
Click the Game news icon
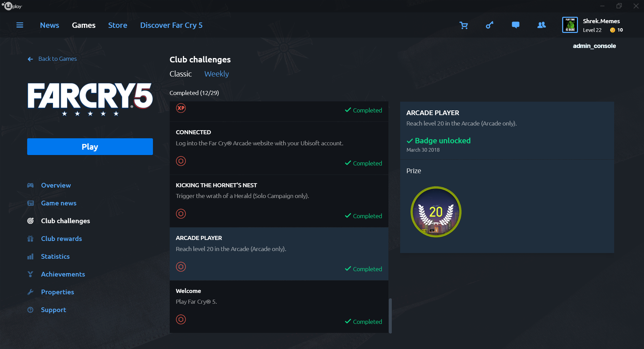coord(31,203)
